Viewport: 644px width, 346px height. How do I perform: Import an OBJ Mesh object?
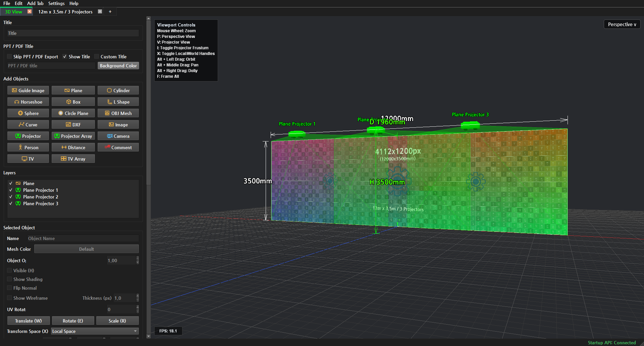[x=118, y=113]
